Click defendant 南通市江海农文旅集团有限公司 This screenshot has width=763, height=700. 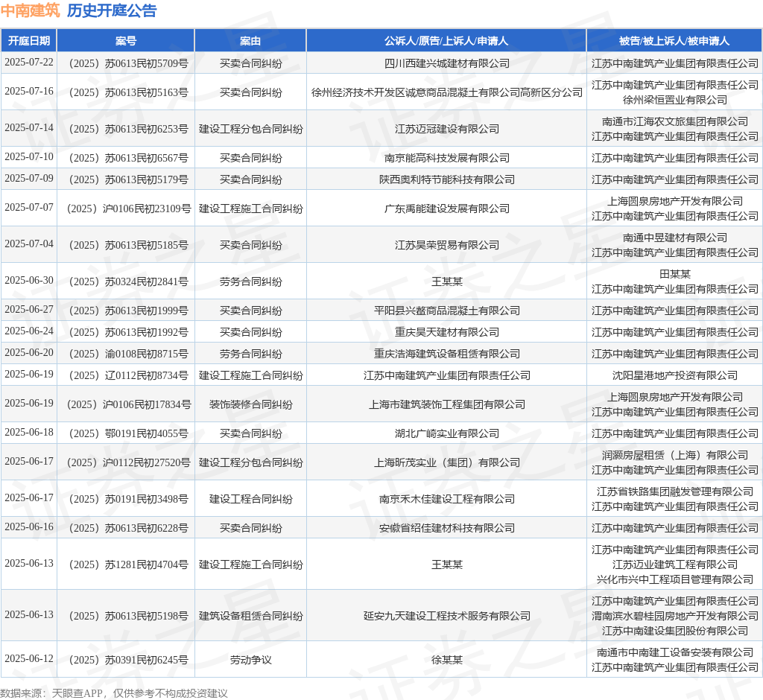pos(675,121)
